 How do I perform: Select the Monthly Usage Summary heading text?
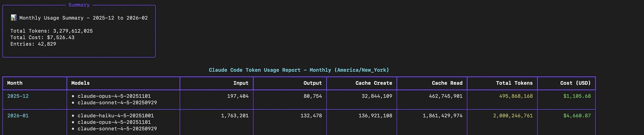click(x=83, y=18)
